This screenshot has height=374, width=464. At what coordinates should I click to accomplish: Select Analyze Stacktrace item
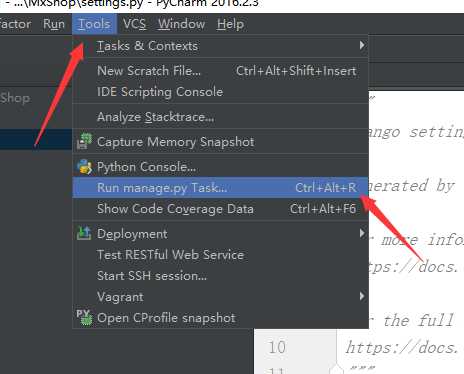pyautogui.click(x=220, y=117)
